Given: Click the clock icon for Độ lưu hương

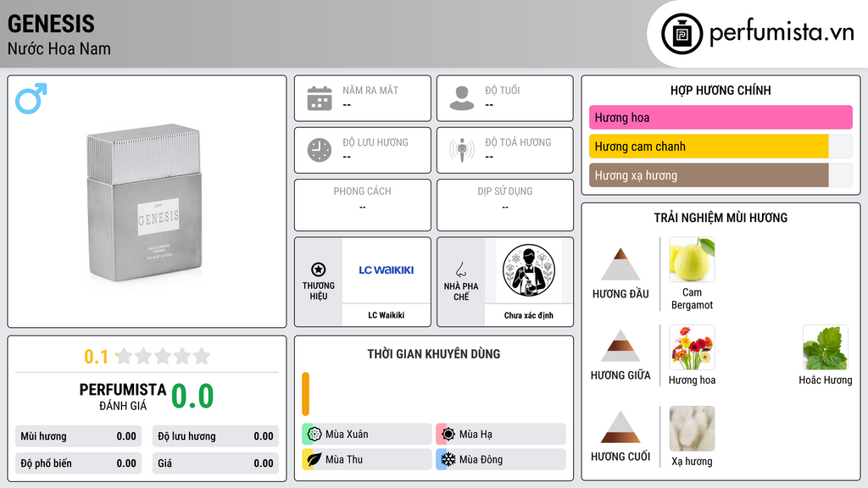Looking at the screenshot, I should tap(320, 150).
